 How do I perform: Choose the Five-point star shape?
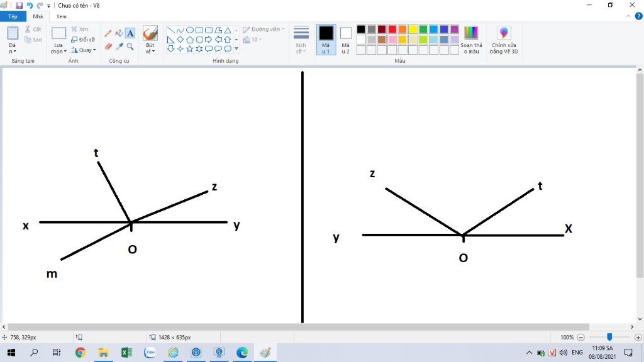pyautogui.click(x=190, y=49)
